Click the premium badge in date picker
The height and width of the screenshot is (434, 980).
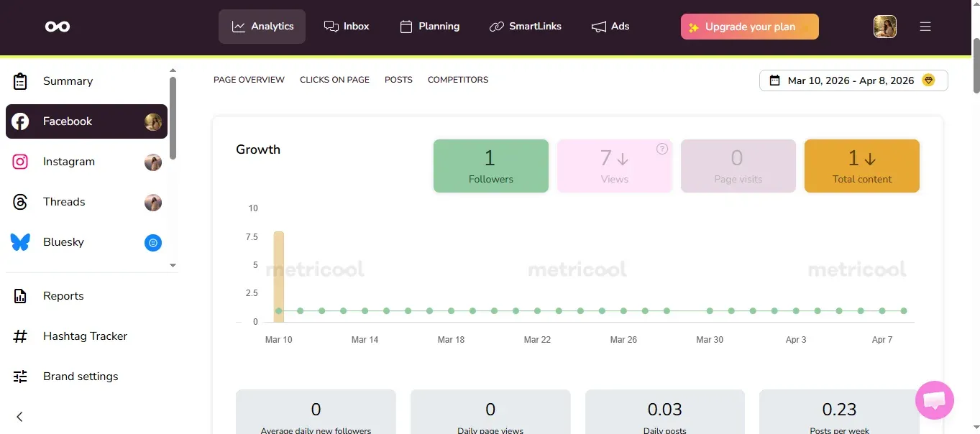tap(928, 80)
